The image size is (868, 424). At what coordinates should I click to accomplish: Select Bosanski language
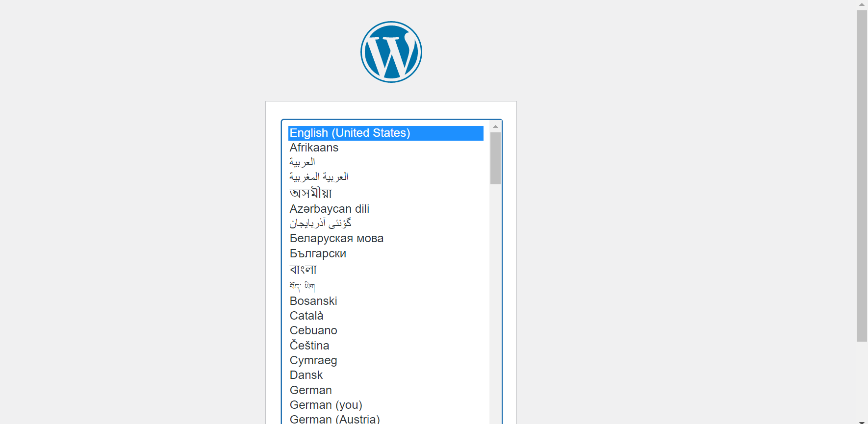[386, 301]
